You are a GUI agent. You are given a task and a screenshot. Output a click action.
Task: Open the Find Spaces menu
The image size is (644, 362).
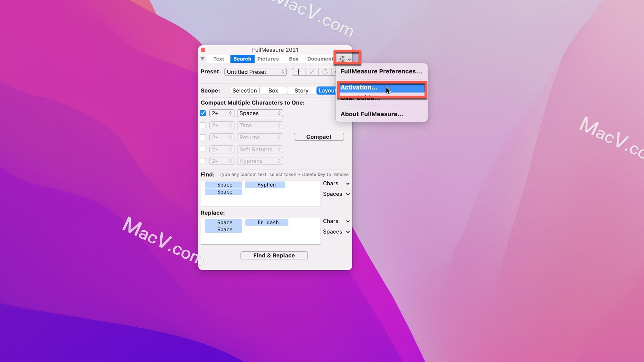(x=336, y=194)
